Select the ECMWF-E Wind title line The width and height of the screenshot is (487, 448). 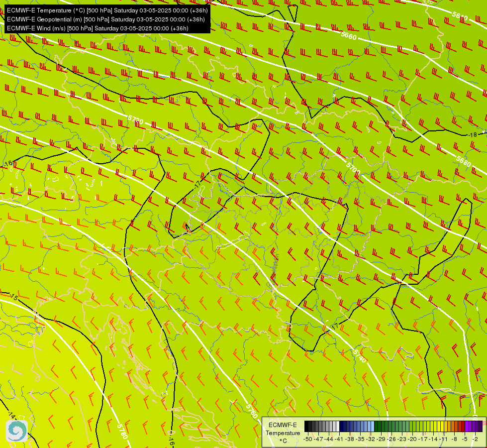click(97, 28)
